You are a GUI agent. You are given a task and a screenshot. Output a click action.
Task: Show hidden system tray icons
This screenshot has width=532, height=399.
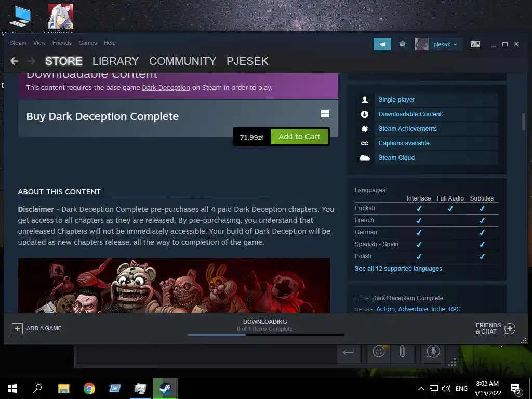tap(421, 389)
